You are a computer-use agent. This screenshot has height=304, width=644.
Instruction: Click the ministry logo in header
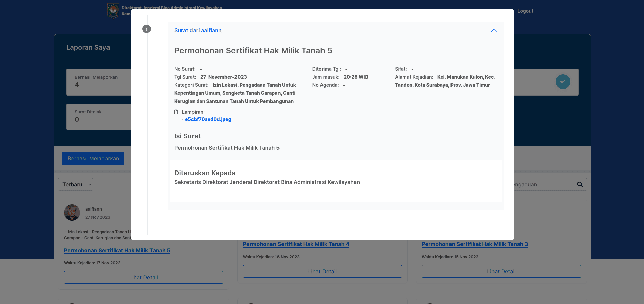(x=113, y=11)
